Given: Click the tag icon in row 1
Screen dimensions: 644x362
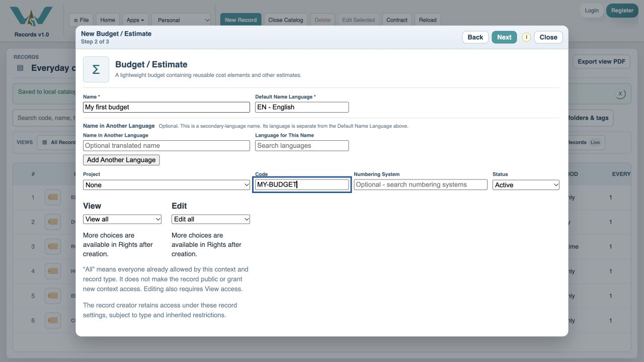Looking at the screenshot, I should click(53, 197).
